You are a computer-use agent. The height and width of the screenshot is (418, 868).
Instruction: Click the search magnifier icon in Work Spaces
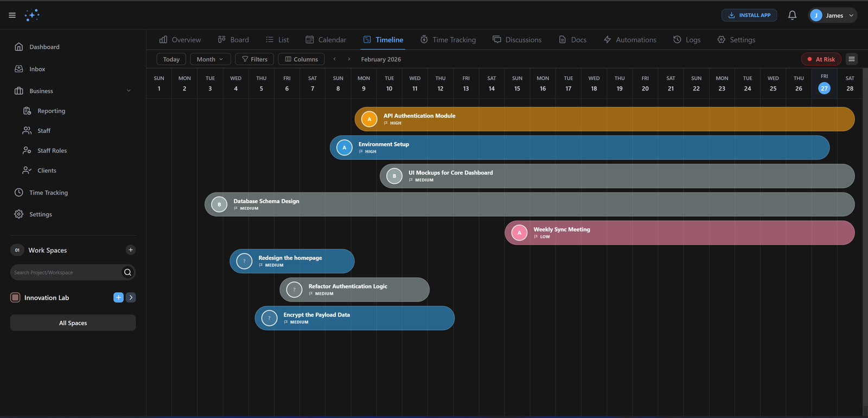coord(127,272)
